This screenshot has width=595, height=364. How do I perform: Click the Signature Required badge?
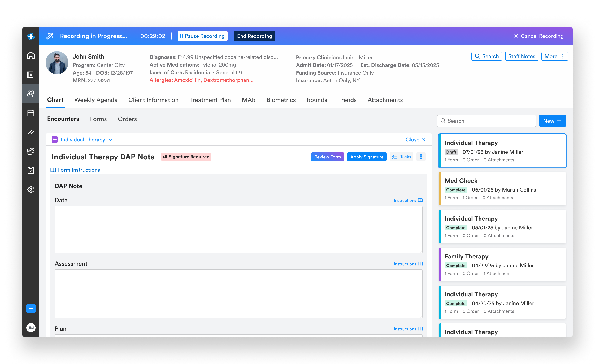[x=186, y=157]
